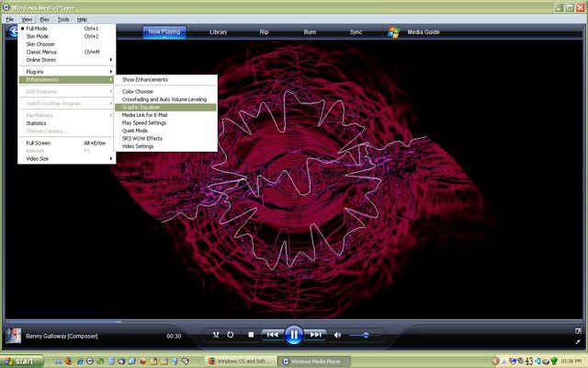Choose Full Screen menu item
This screenshot has height=368, width=588.
(x=67, y=144)
